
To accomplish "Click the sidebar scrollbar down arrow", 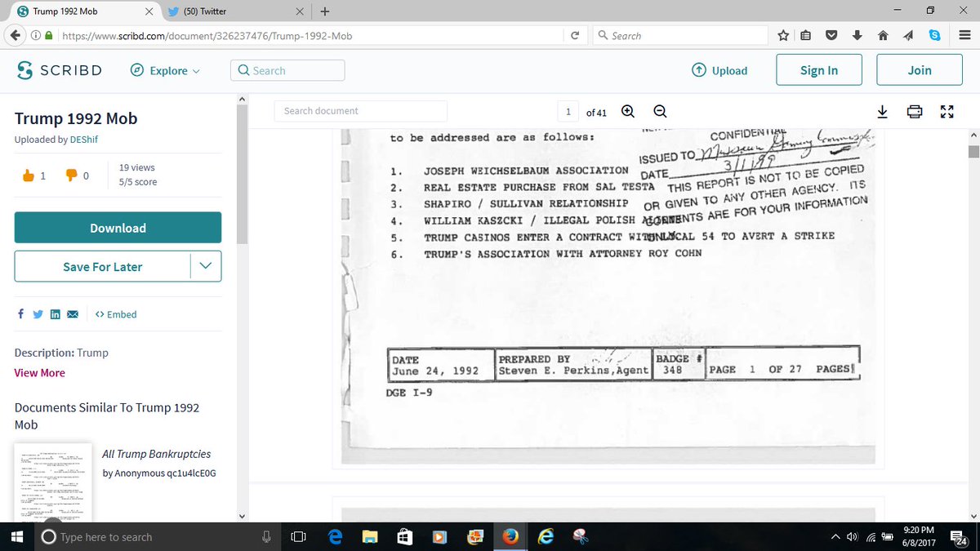I will click(242, 515).
